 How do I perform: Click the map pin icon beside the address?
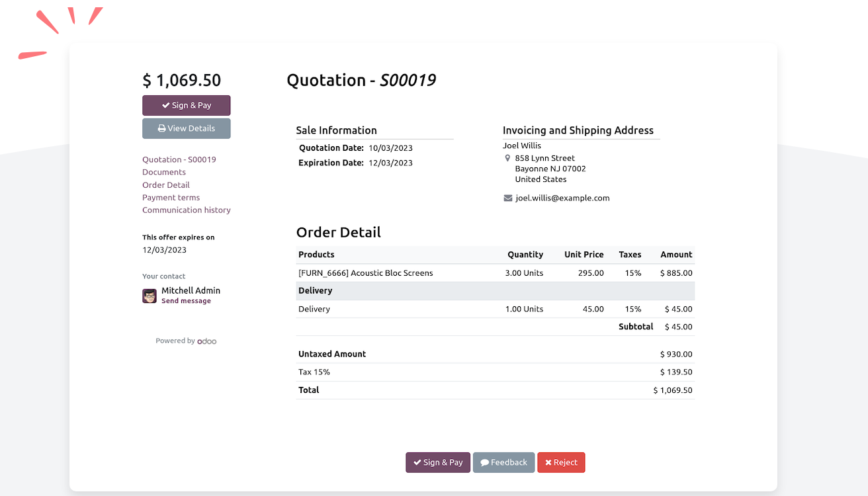pos(507,159)
